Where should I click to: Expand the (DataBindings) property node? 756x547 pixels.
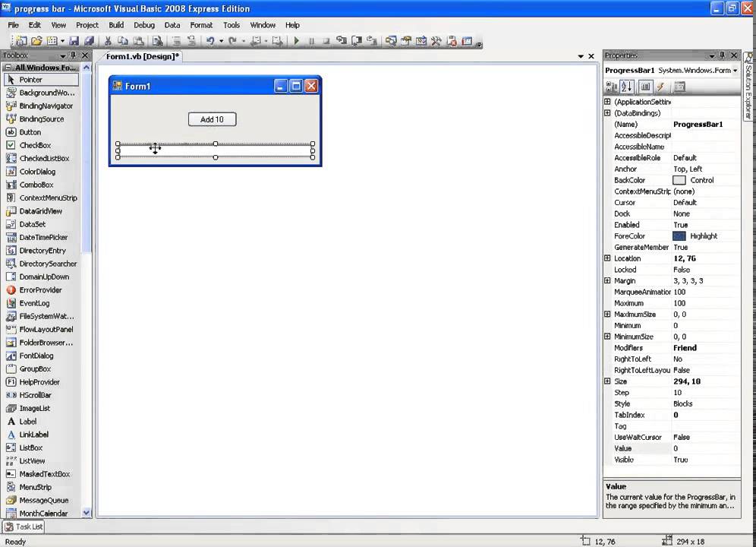tap(607, 113)
